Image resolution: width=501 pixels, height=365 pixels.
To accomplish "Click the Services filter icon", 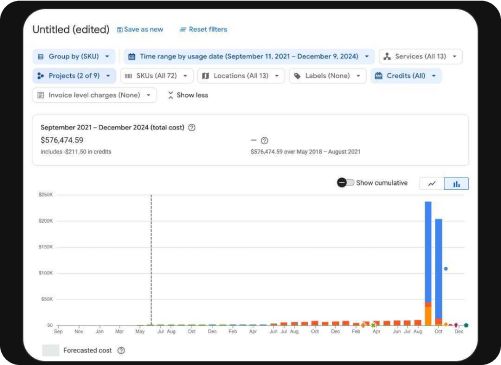I will (387, 56).
